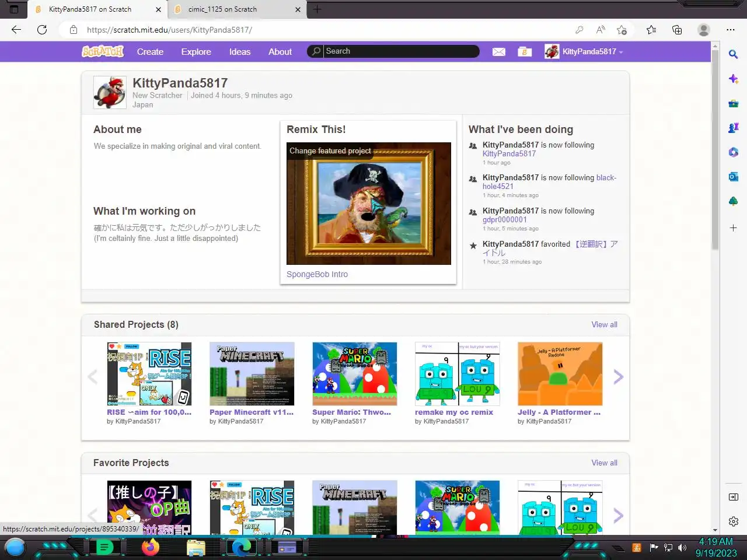Viewport: 747px width, 560px height.
Task: Open the Favorites list icon
Action: 651,30
